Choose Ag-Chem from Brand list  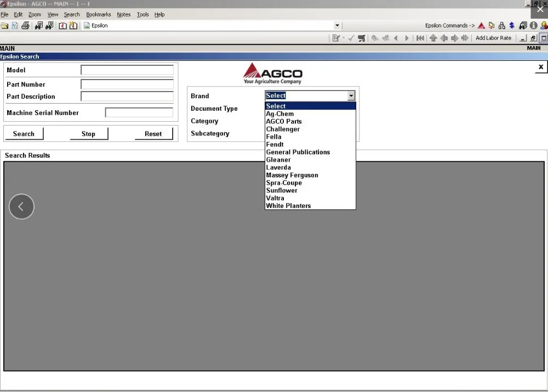(x=310, y=113)
